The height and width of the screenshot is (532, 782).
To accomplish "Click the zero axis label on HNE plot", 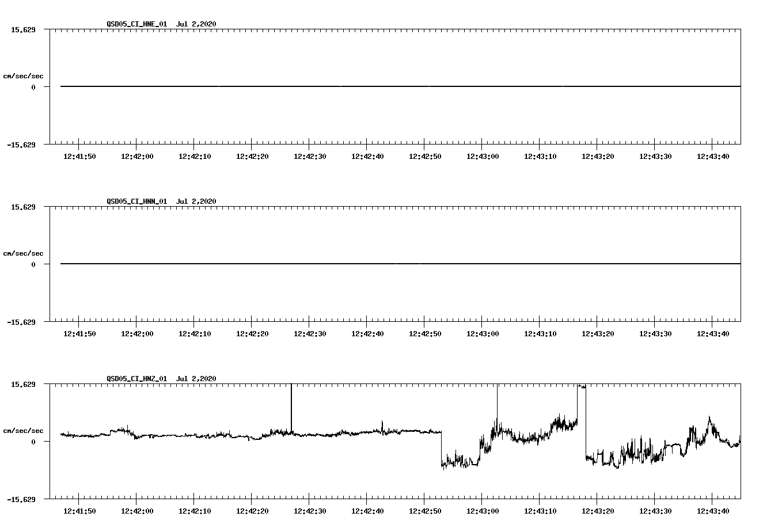I will 33,87.
